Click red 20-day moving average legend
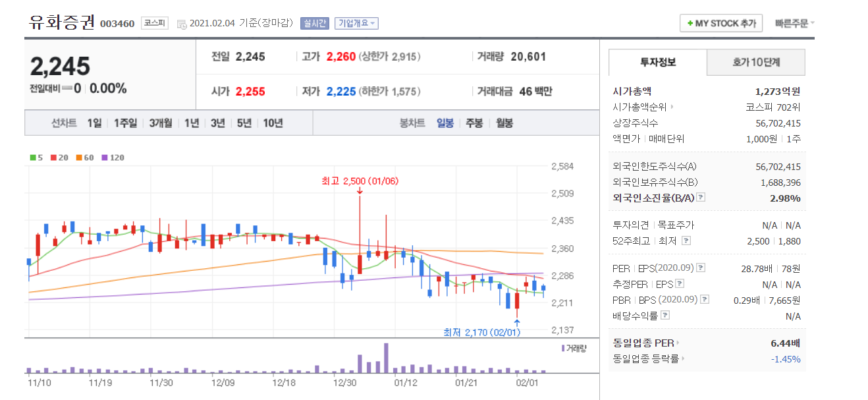 point(58,157)
